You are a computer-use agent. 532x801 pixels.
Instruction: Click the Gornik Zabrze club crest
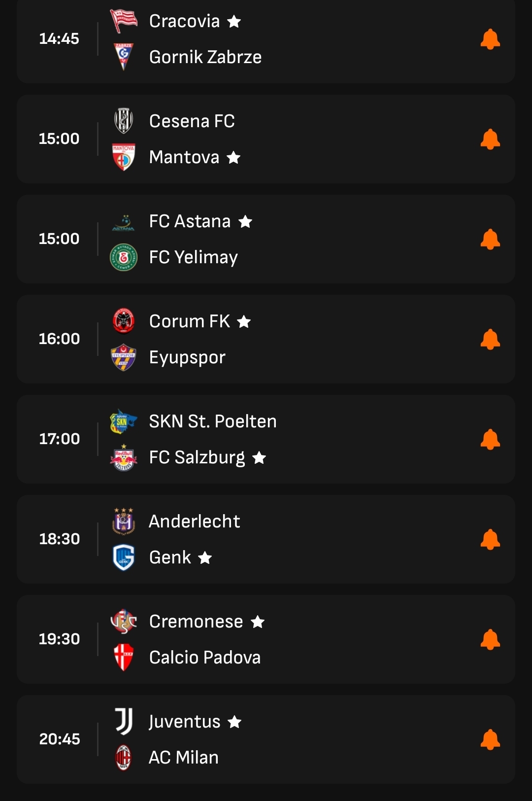[123, 57]
